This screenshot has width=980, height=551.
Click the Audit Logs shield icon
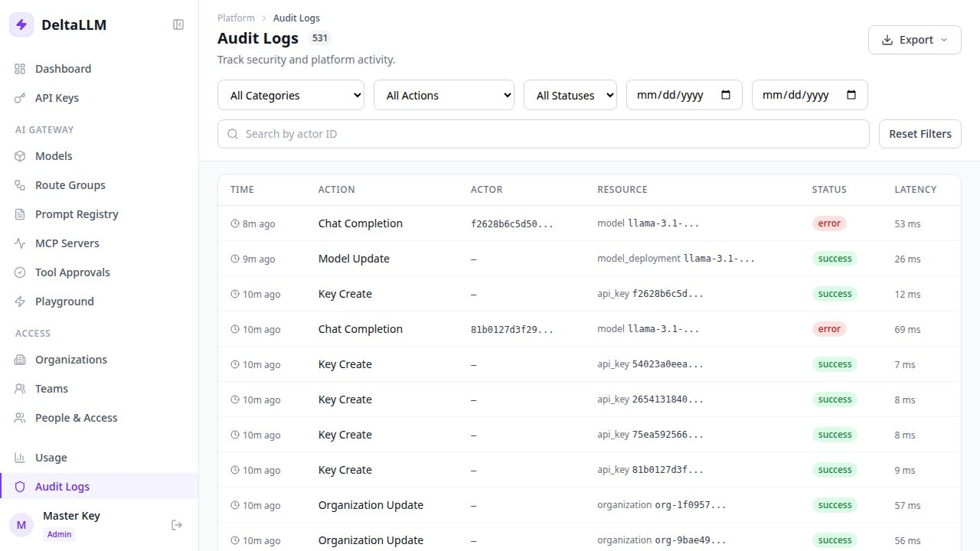20,487
